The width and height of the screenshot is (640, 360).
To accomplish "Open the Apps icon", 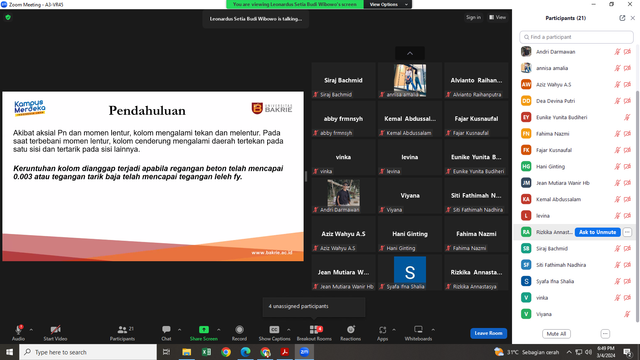I will point(382,329).
